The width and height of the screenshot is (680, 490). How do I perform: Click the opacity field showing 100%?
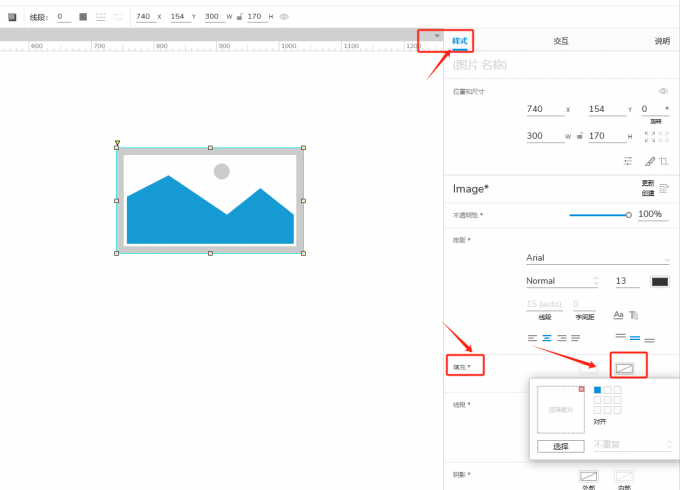pos(653,214)
